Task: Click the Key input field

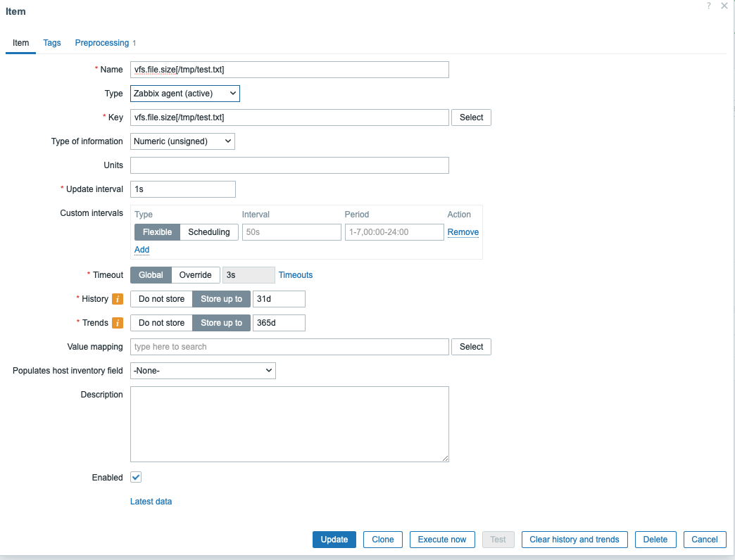Action: click(289, 117)
